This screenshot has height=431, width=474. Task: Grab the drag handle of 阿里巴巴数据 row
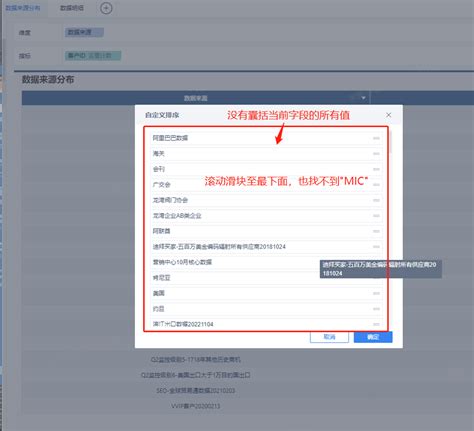click(x=376, y=138)
